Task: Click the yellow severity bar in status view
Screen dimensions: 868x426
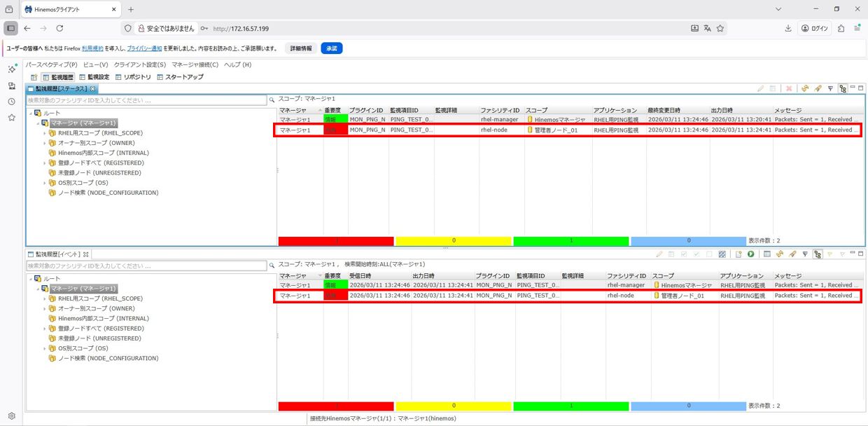Action: coord(454,241)
